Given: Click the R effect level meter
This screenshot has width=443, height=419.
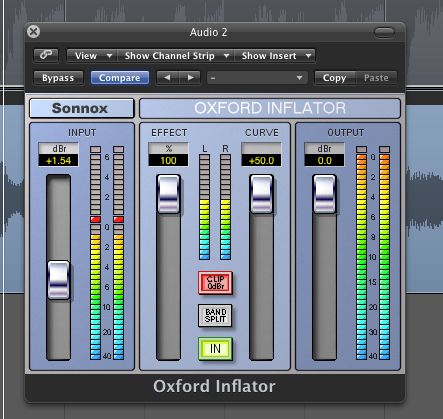Looking at the screenshot, I should (x=225, y=207).
